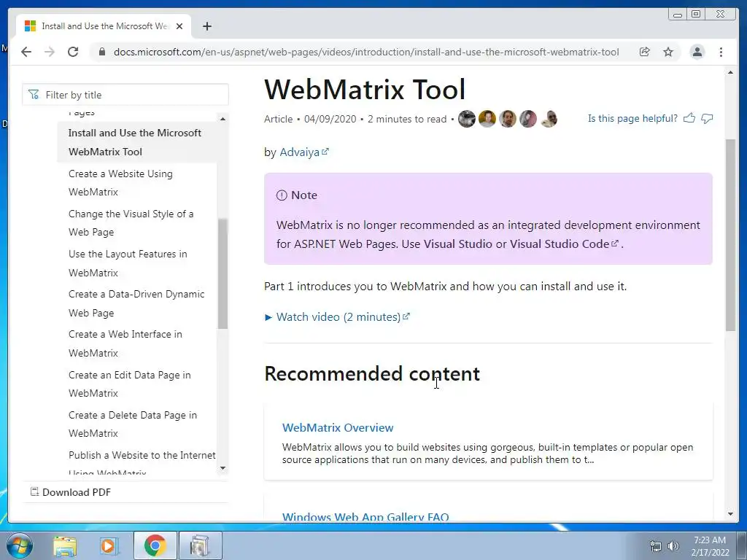Click the fourth contributor avatar

tap(528, 119)
